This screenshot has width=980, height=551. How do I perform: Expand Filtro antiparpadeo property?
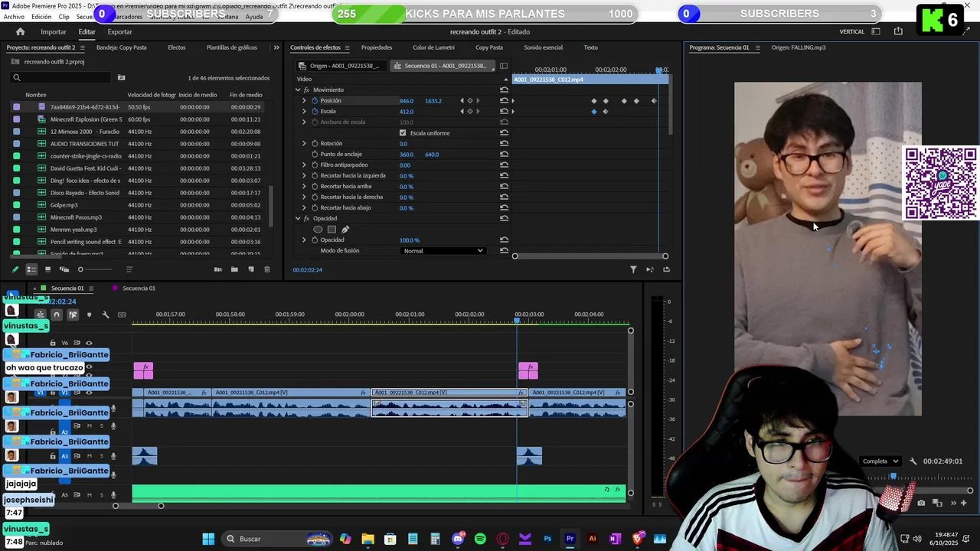tap(304, 165)
